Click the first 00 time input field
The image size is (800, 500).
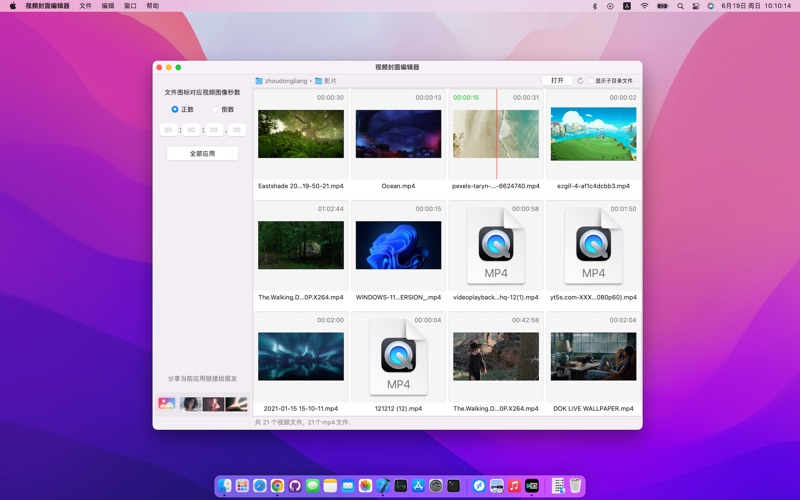(168, 130)
